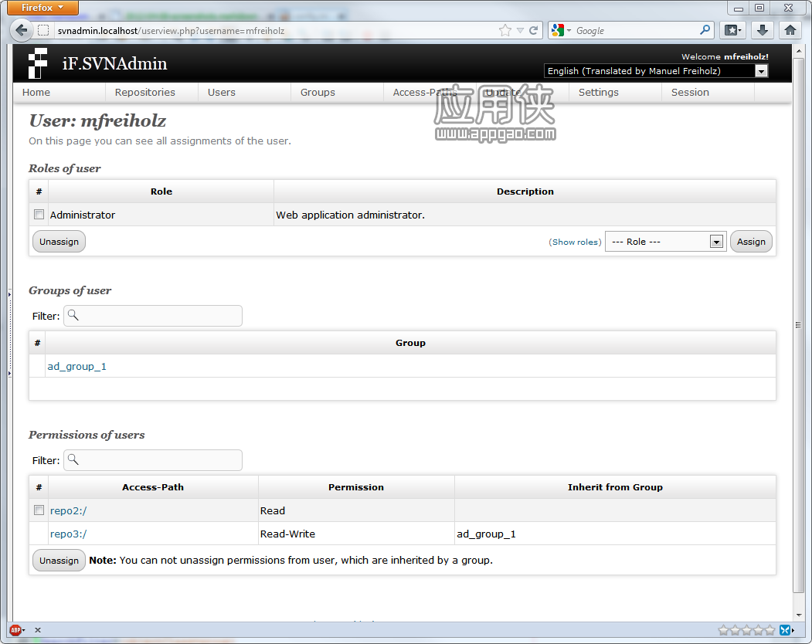The image size is (812, 644).
Task: Tick the Administrator role checkbox
Action: point(39,215)
